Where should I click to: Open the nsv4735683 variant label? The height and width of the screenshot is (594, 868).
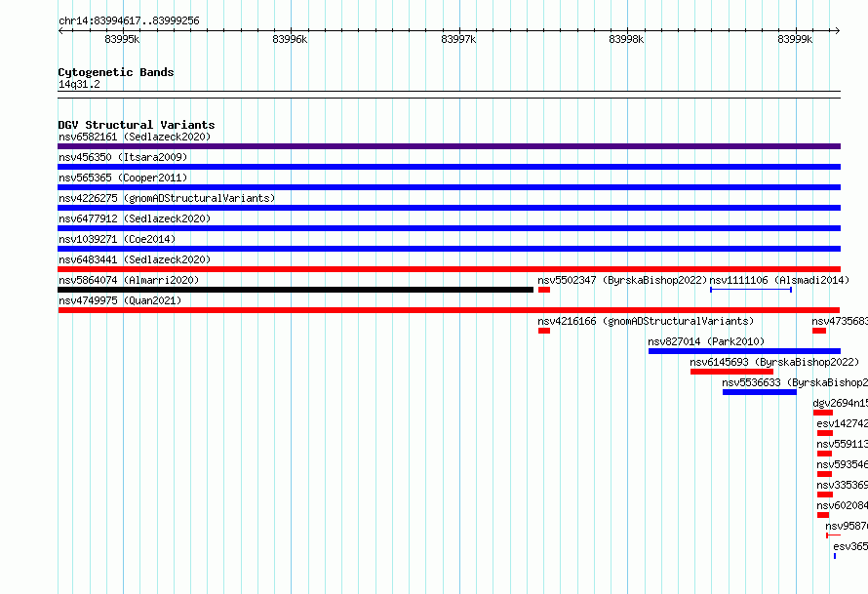pyautogui.click(x=840, y=321)
